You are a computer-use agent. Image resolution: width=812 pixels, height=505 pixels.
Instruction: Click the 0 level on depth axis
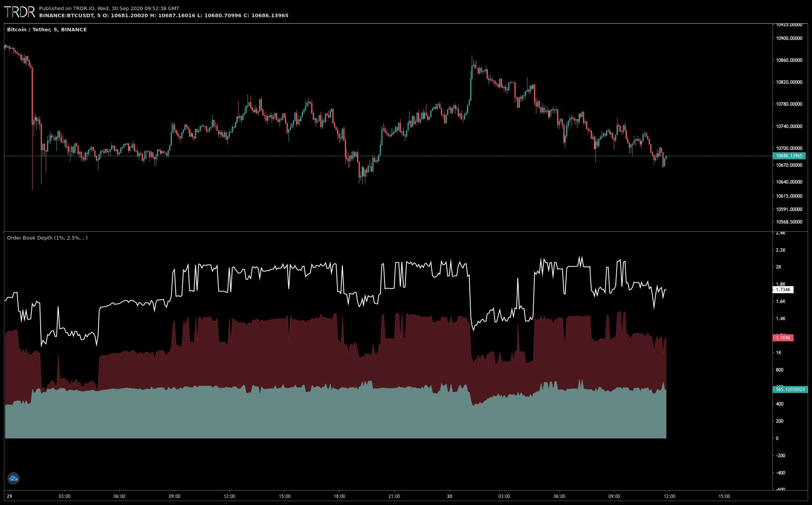(777, 438)
